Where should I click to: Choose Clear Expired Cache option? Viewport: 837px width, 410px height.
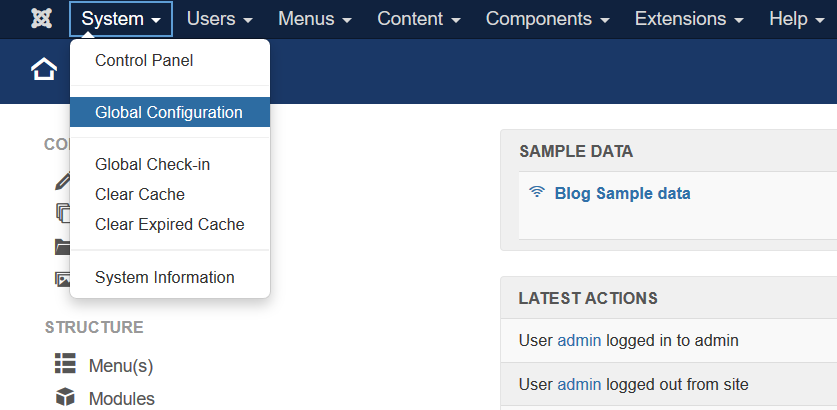pyautogui.click(x=169, y=225)
